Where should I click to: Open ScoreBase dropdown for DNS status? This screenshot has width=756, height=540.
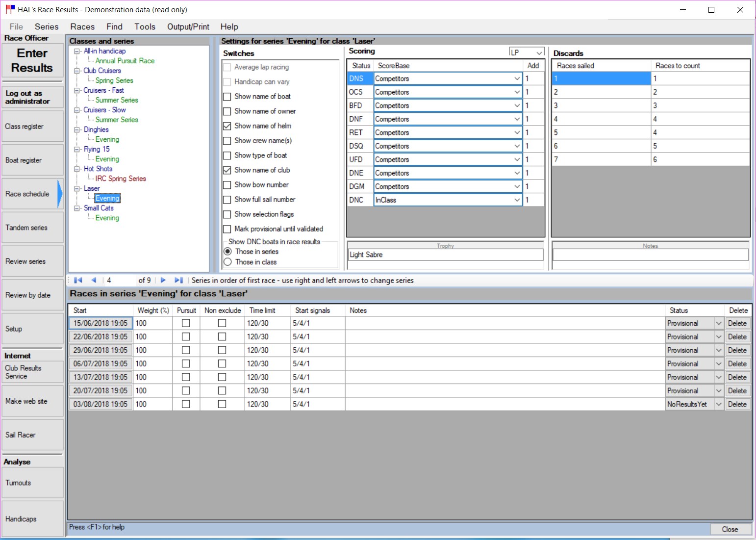517,78
